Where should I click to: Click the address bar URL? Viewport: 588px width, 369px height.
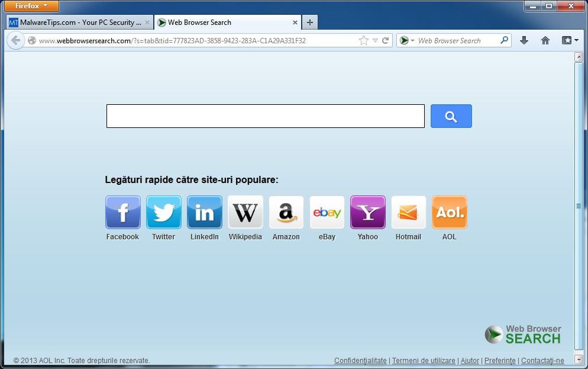(x=173, y=40)
